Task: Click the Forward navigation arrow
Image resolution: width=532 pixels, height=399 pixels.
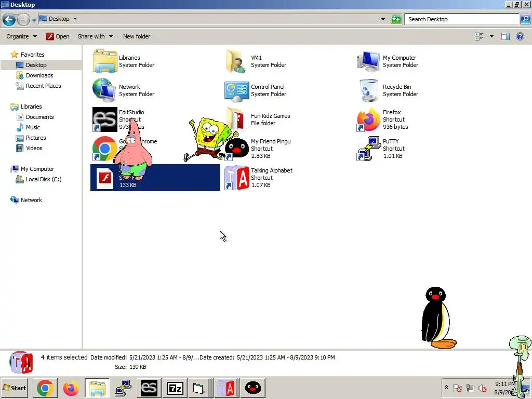Action: (x=23, y=19)
